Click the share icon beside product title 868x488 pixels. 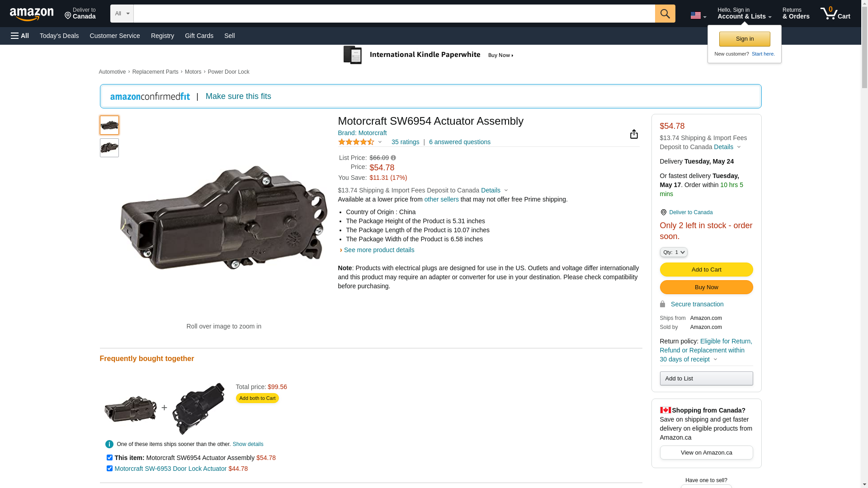634,134
